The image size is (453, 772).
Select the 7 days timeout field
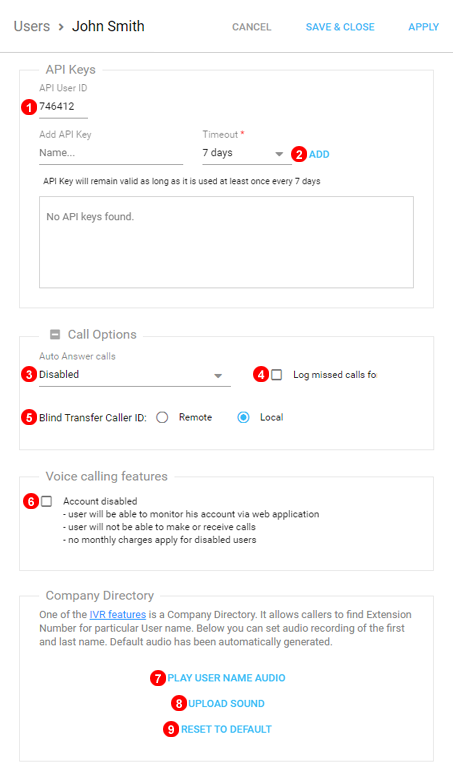pos(247,153)
